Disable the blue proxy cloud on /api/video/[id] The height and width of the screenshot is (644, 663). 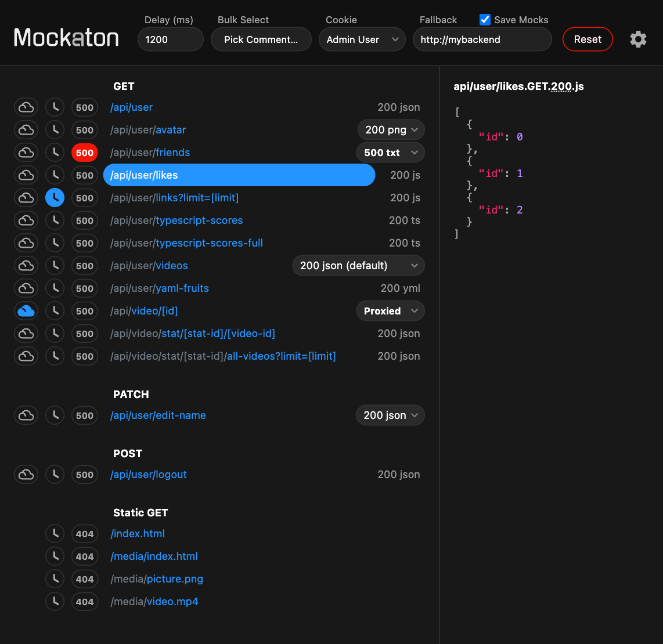tap(26, 310)
